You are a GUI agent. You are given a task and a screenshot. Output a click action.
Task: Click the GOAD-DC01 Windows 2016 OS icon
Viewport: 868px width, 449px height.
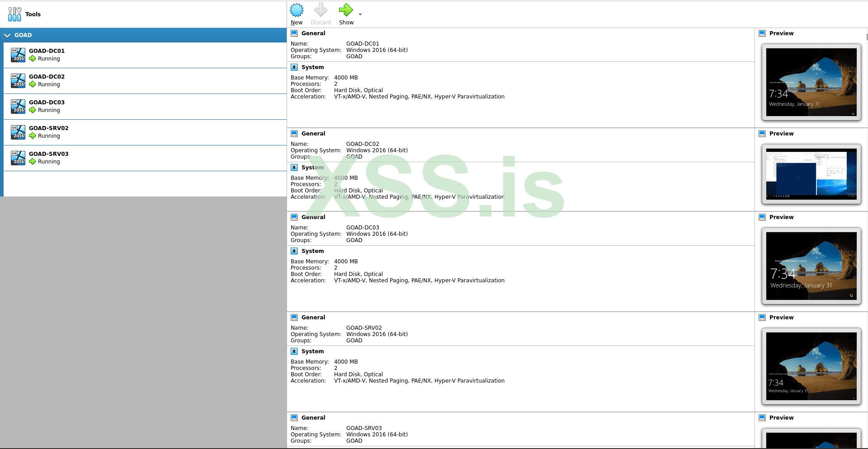[x=18, y=55]
